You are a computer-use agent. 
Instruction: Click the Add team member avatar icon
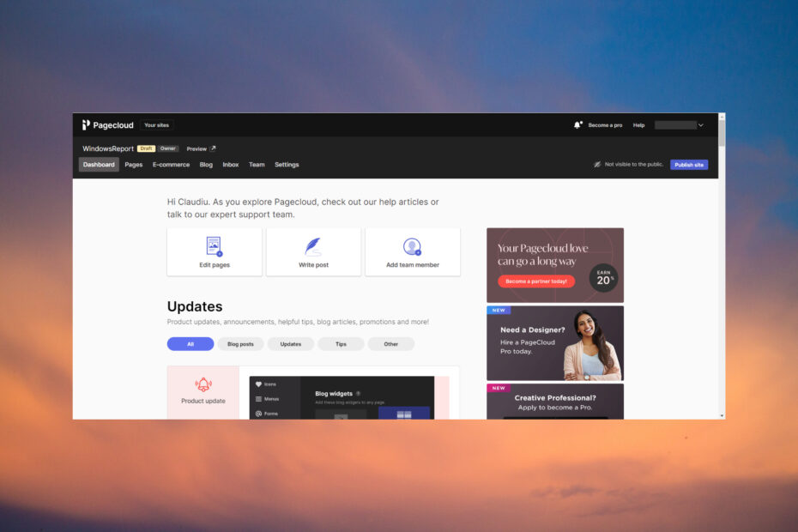tap(412, 247)
